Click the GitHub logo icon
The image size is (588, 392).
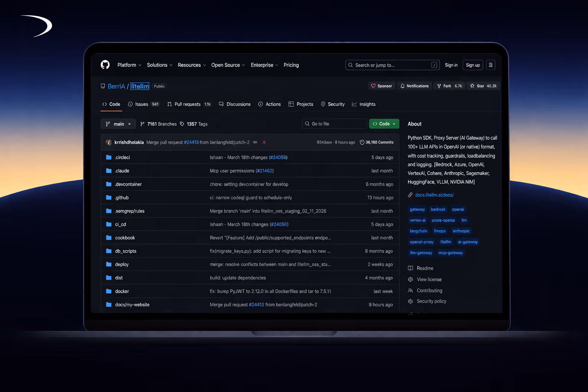coord(105,65)
